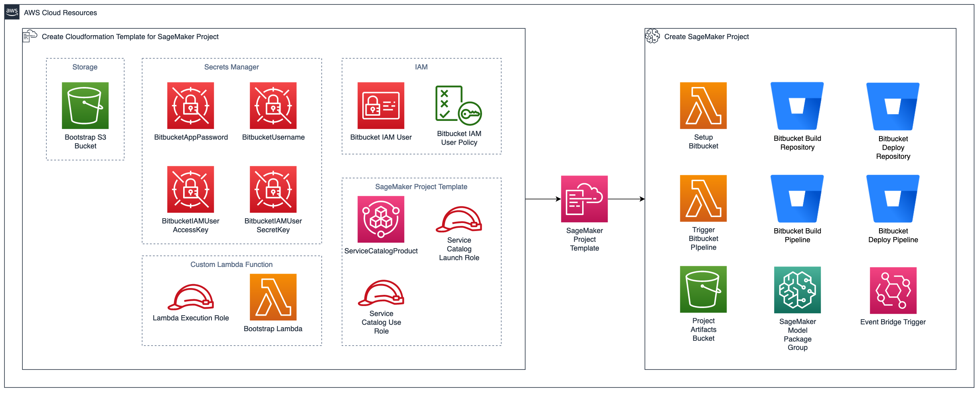
Task: Click the 'Lambda Execution Role' label text
Action: pyautogui.click(x=191, y=318)
